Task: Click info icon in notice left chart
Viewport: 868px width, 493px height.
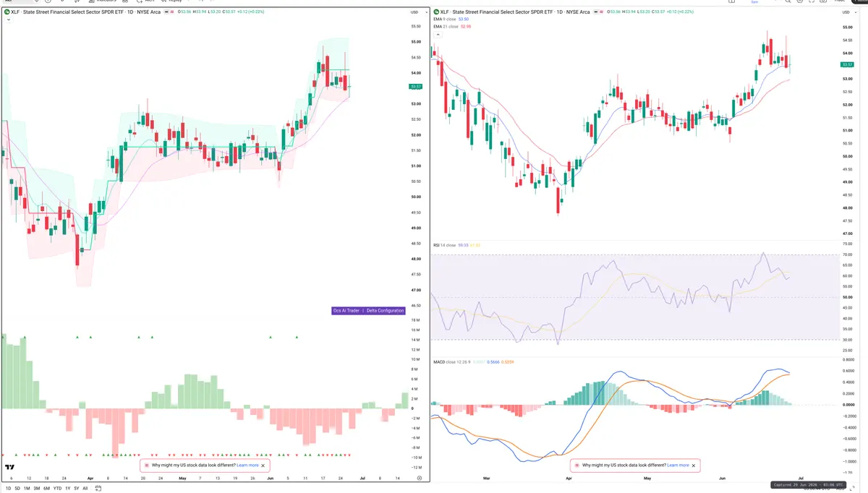Action: coord(146,466)
